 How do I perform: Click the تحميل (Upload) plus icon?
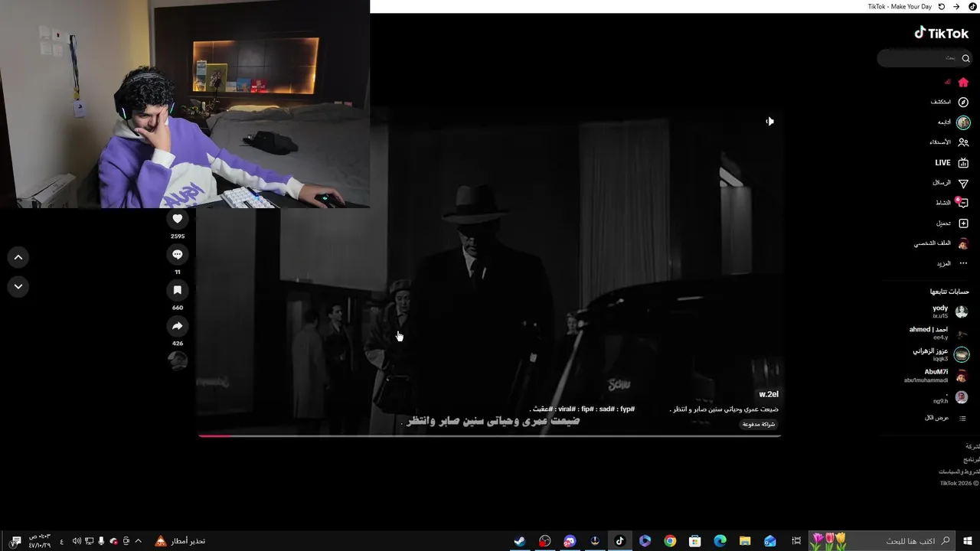[963, 223]
